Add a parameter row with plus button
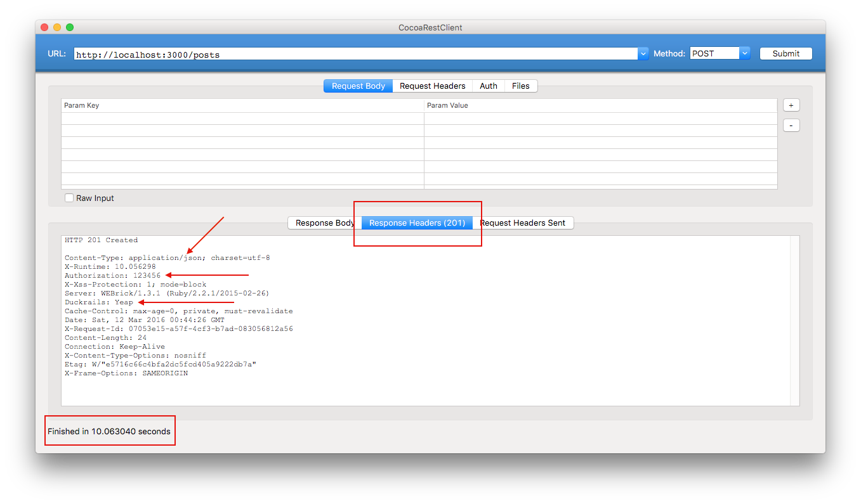Image resolution: width=861 pixels, height=504 pixels. click(x=791, y=105)
